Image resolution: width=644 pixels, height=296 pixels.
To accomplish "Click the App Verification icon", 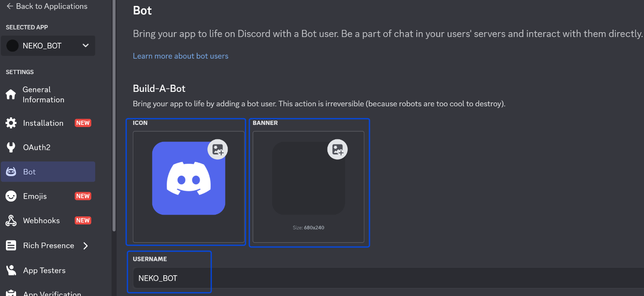I will [11, 292].
